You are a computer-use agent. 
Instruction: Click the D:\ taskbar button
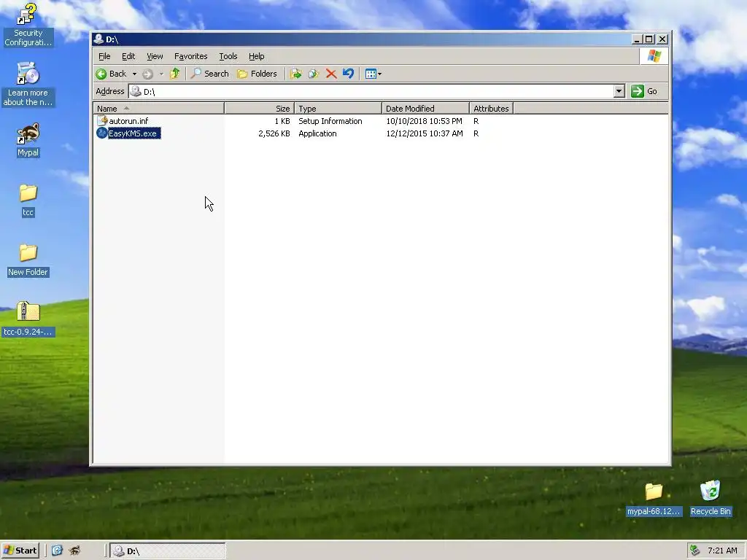click(x=168, y=551)
